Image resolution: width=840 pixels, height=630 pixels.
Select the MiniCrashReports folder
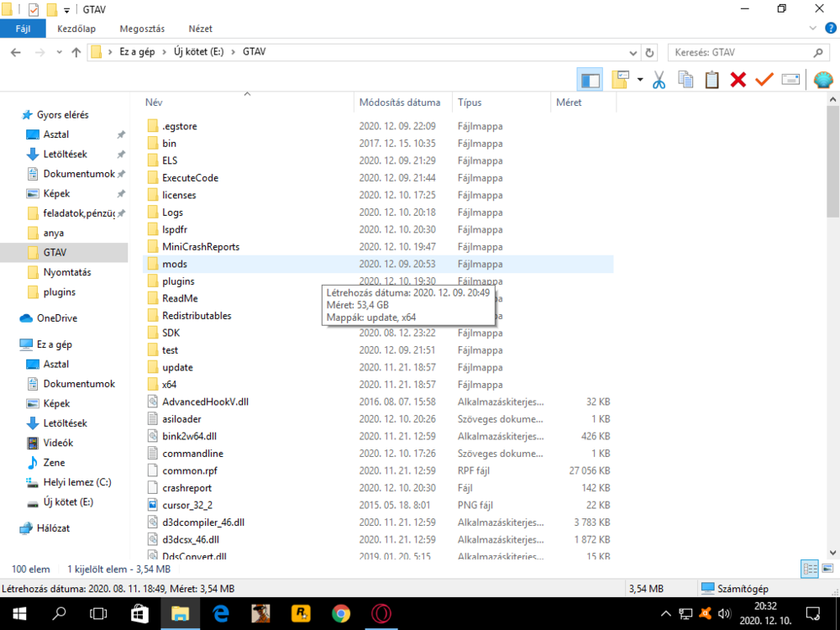click(201, 247)
